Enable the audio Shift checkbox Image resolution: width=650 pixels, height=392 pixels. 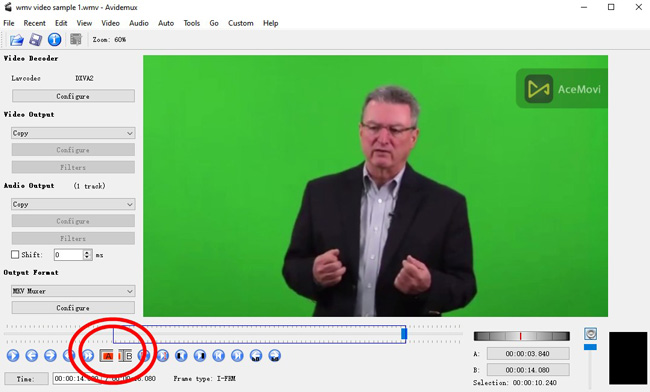[15, 254]
